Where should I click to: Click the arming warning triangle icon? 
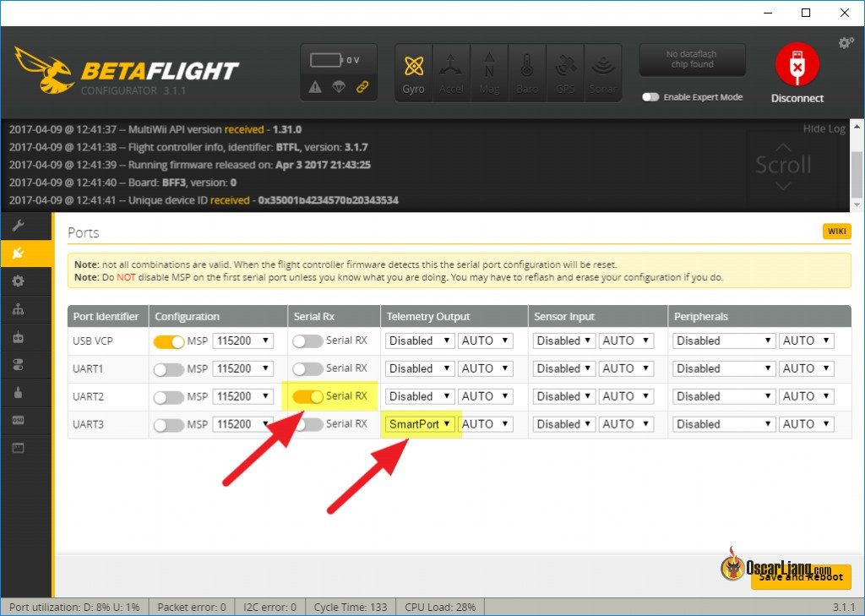315,87
